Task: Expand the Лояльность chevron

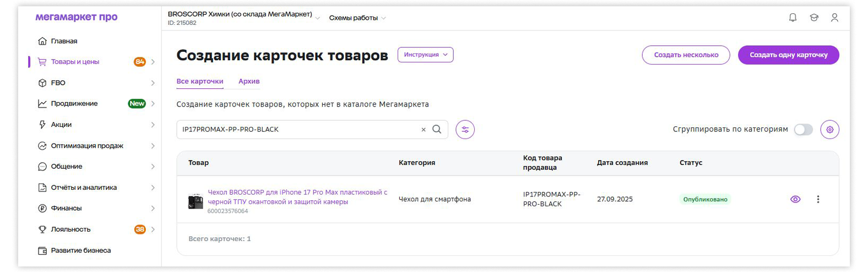Action: [153, 230]
